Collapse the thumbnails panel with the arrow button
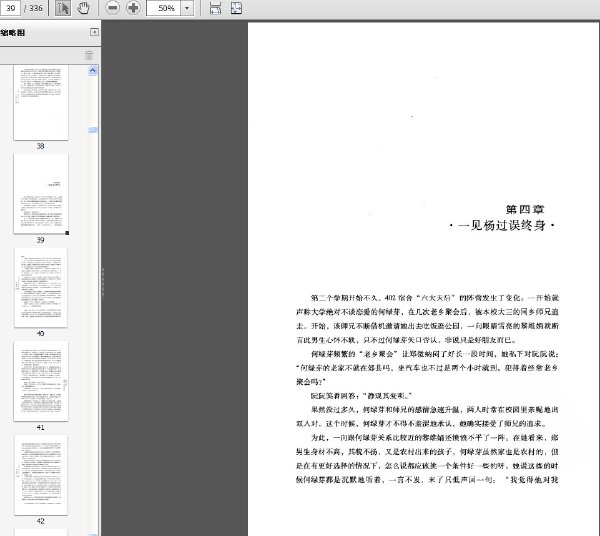Image resolution: width=600 pixels, height=536 pixels. pyautogui.click(x=94, y=33)
